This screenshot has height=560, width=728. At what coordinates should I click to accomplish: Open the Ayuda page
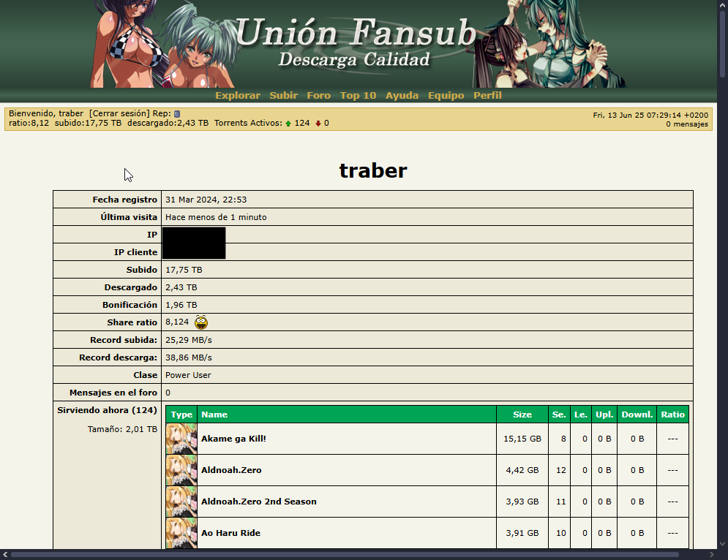click(402, 95)
